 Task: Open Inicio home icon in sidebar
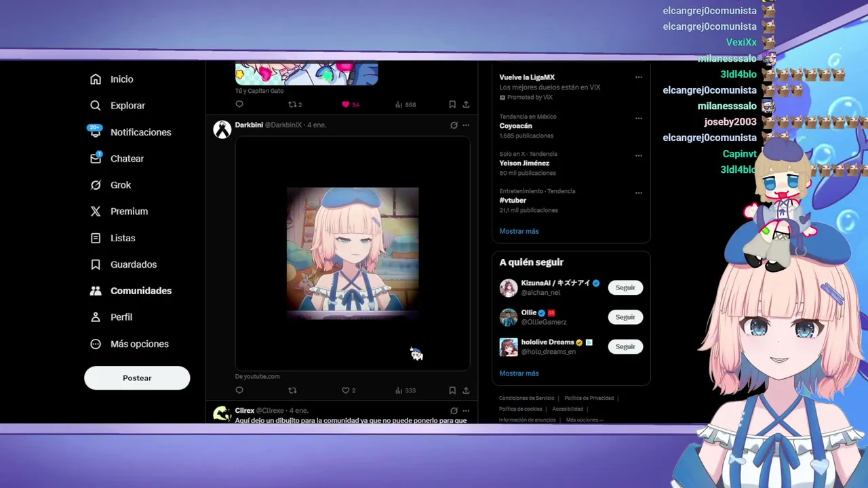point(96,79)
